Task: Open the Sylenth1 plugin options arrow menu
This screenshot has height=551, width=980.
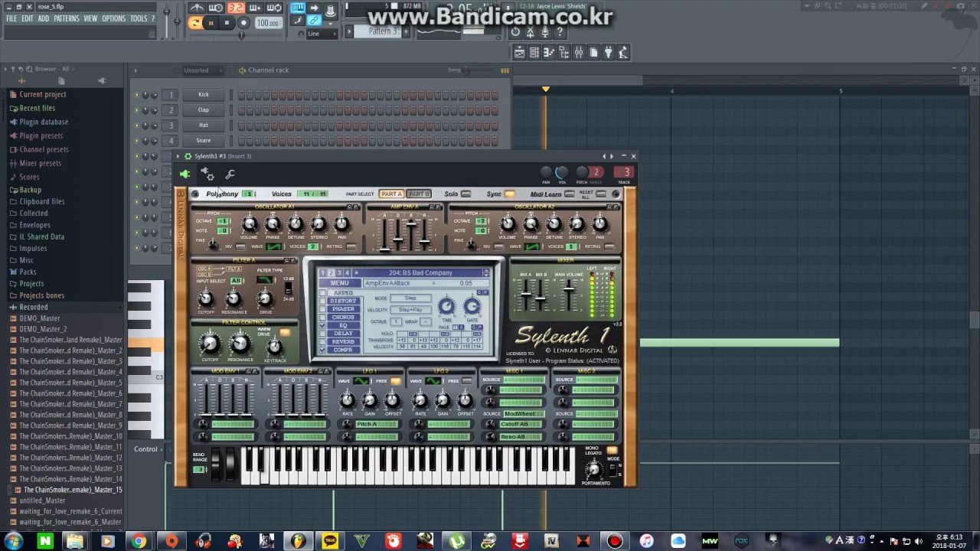Action: pyautogui.click(x=178, y=156)
